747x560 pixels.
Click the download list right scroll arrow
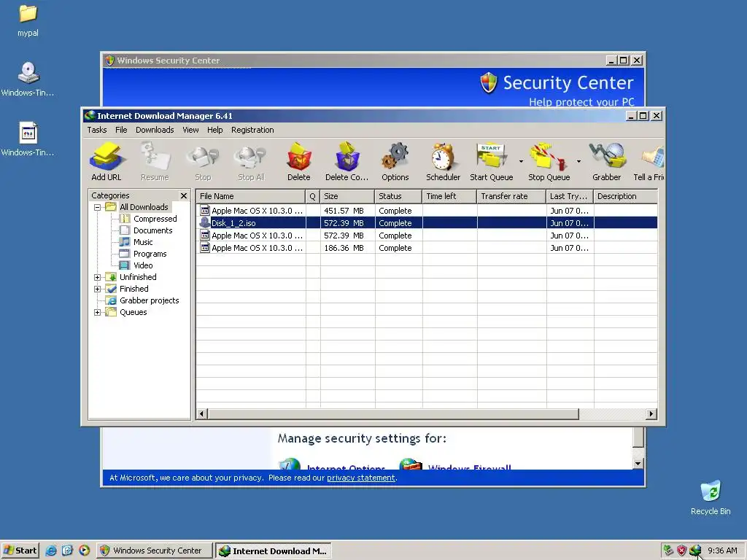pos(651,414)
